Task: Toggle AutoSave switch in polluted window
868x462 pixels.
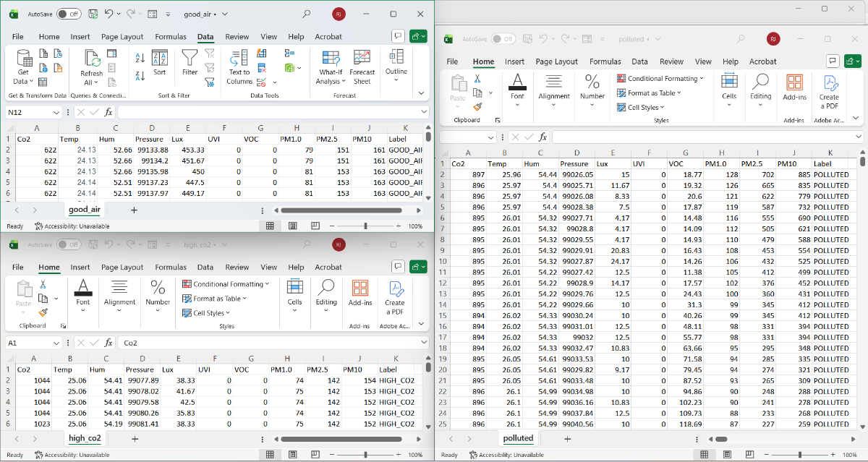Action: 503,39
